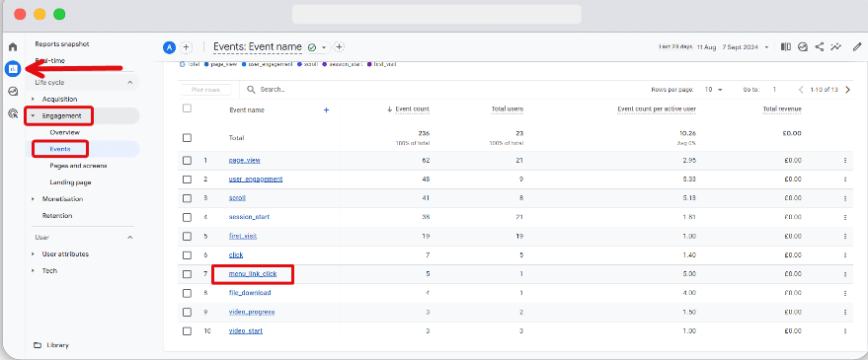Open the video_progress event link
868x360 pixels.
point(252,312)
